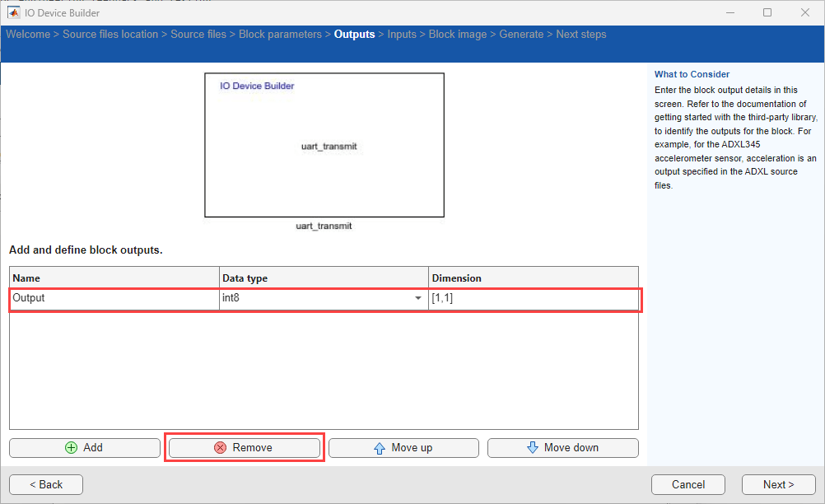Image resolution: width=825 pixels, height=504 pixels.
Task: Open the Block parameters step
Action: click(x=280, y=35)
